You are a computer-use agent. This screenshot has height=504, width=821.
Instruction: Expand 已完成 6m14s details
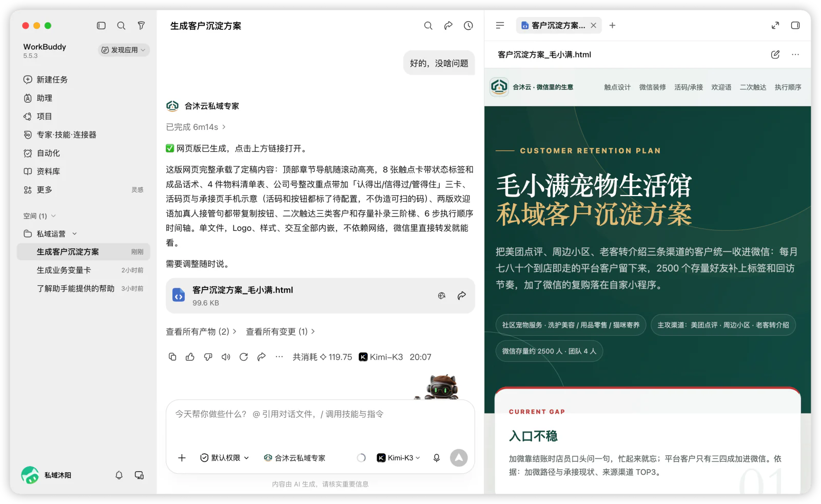196,127
